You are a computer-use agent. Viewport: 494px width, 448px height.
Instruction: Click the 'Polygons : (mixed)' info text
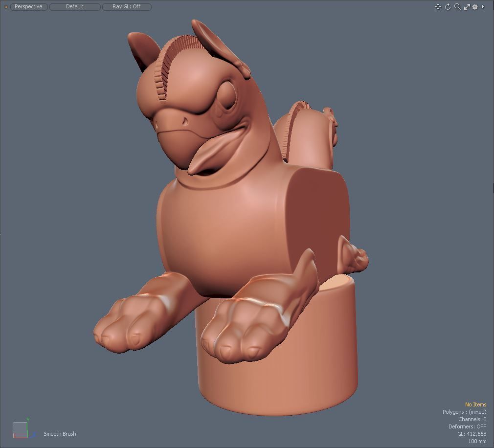[x=464, y=412]
